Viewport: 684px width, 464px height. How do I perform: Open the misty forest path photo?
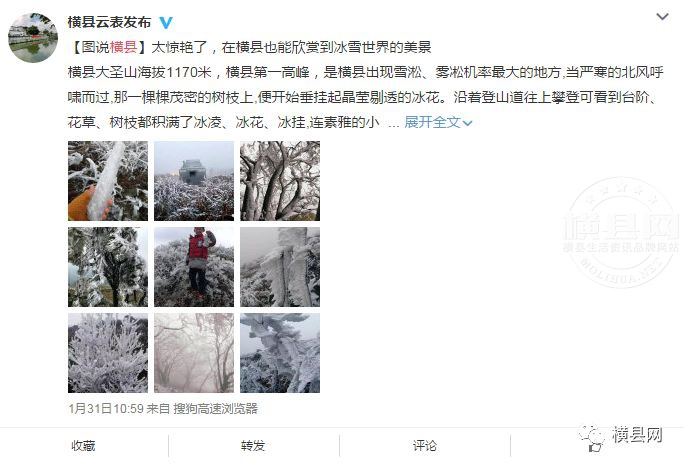(x=194, y=353)
